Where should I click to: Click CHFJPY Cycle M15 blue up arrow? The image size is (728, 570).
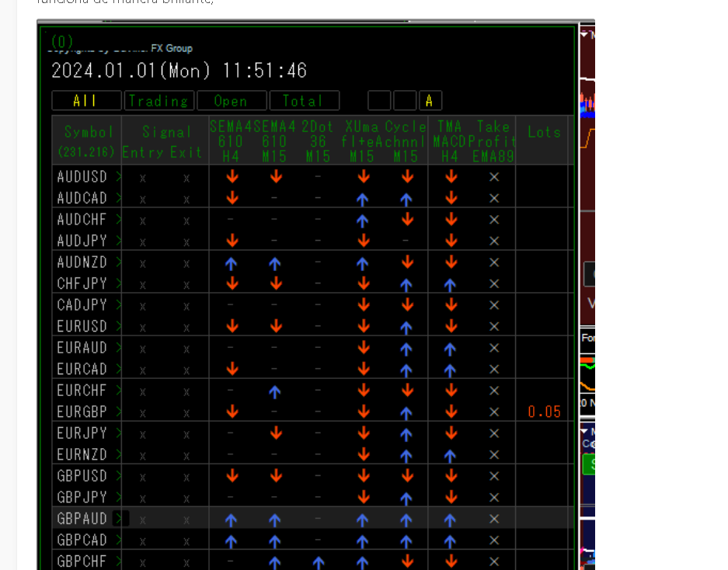pyautogui.click(x=406, y=284)
